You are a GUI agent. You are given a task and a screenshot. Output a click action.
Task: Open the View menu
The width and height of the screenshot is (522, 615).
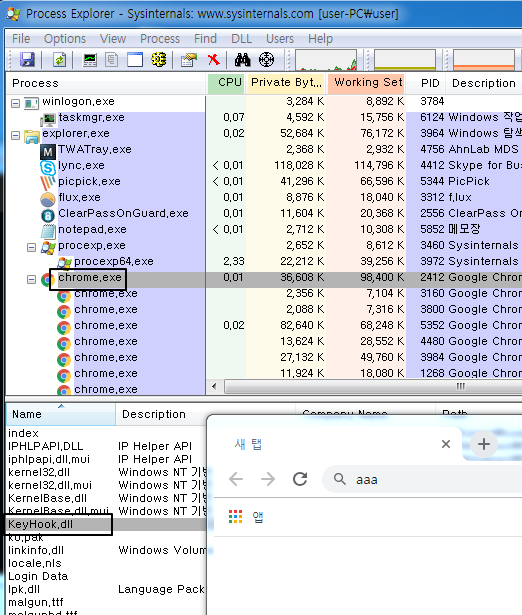[113, 38]
